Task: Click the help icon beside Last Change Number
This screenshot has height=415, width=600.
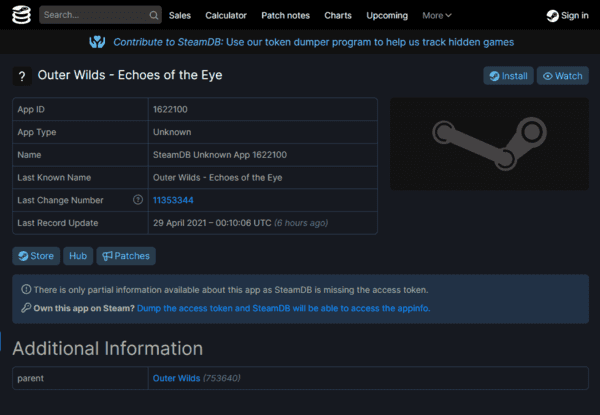Action: tap(138, 200)
